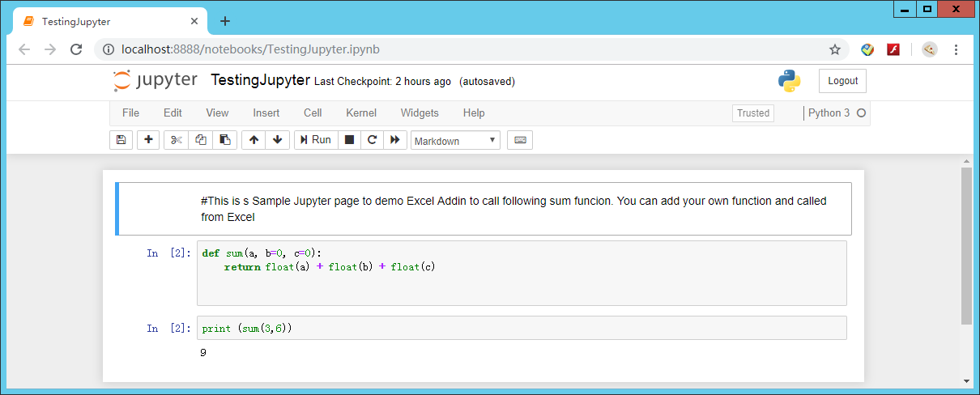Click the Logout button
Screen dimensions: 980x395
[x=842, y=81]
